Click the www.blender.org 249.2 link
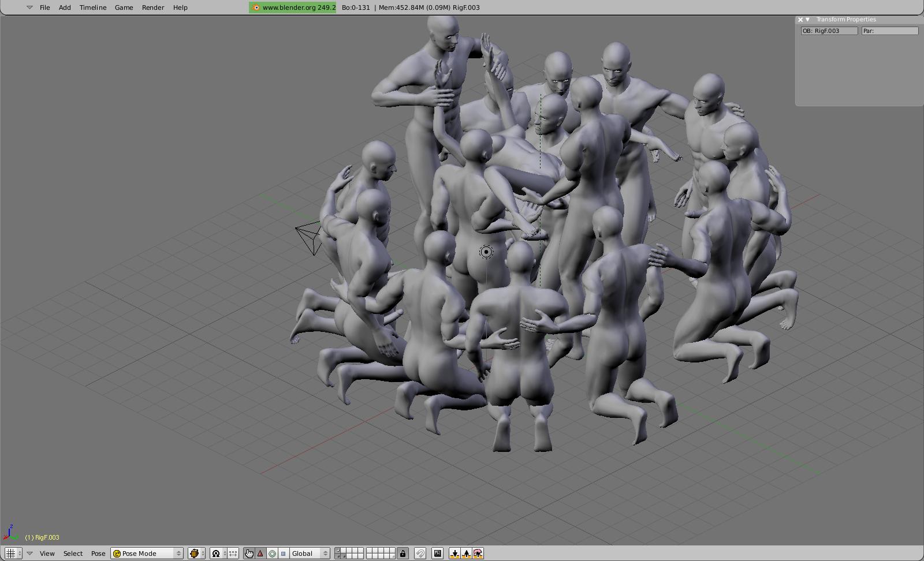 coord(293,8)
